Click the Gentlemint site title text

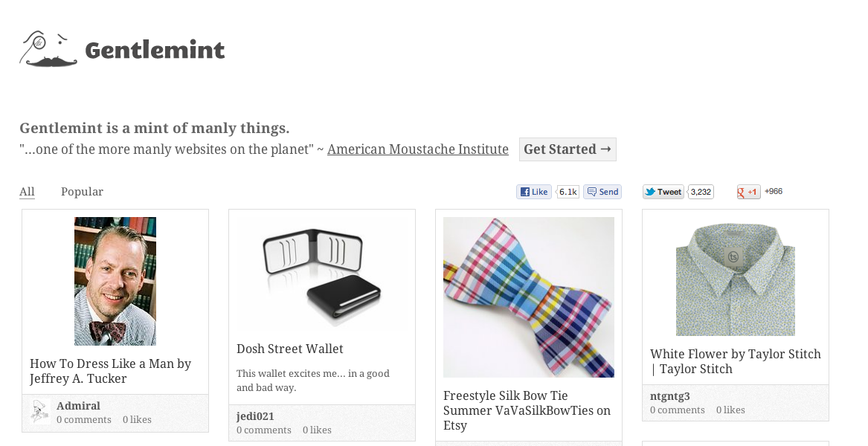coord(155,51)
